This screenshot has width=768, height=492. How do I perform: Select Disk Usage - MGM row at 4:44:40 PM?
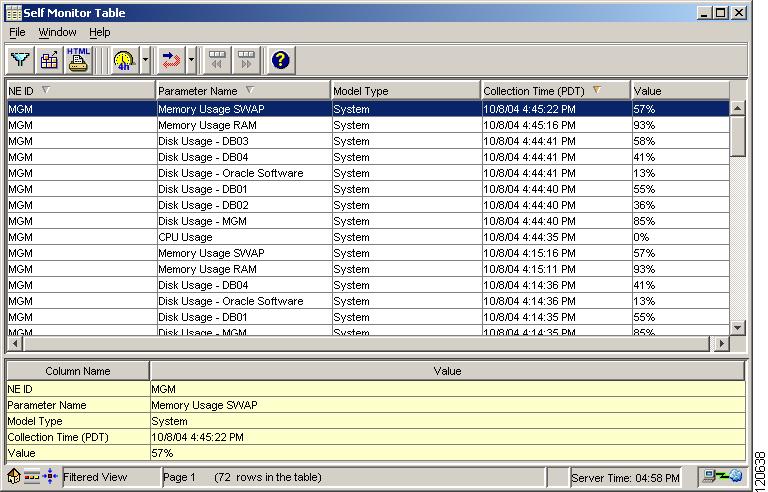coord(368,221)
